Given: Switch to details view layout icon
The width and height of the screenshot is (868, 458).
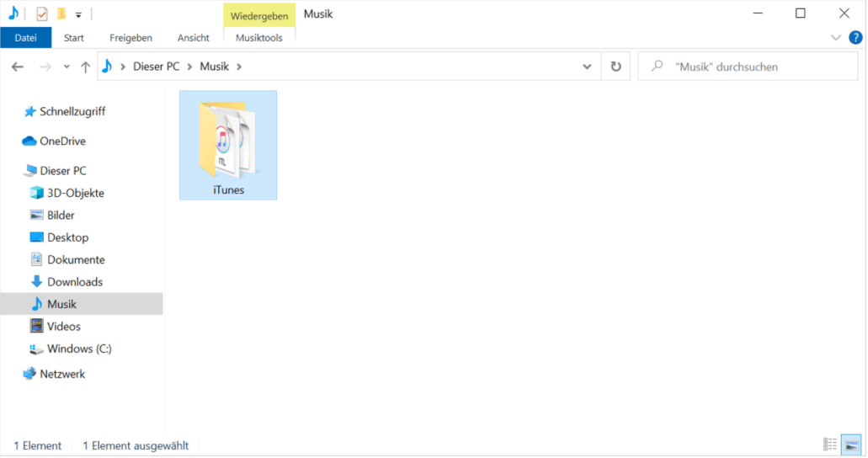Looking at the screenshot, I should pyautogui.click(x=830, y=445).
